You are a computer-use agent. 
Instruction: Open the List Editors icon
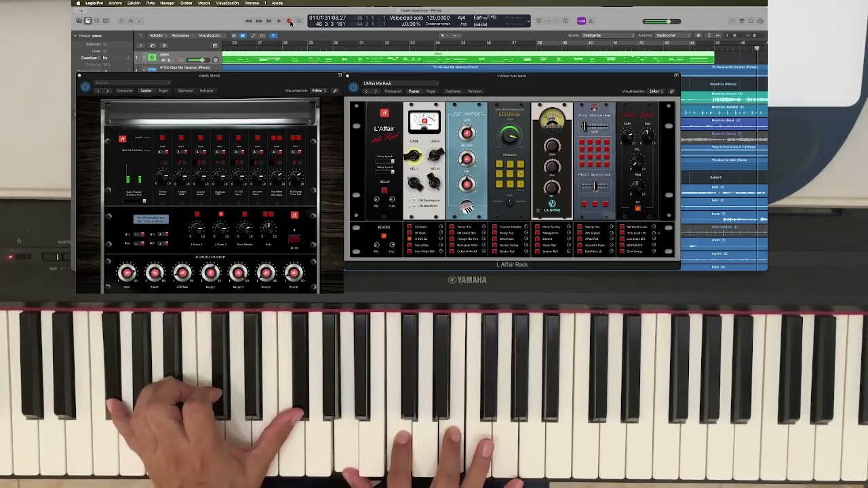coord(733,21)
